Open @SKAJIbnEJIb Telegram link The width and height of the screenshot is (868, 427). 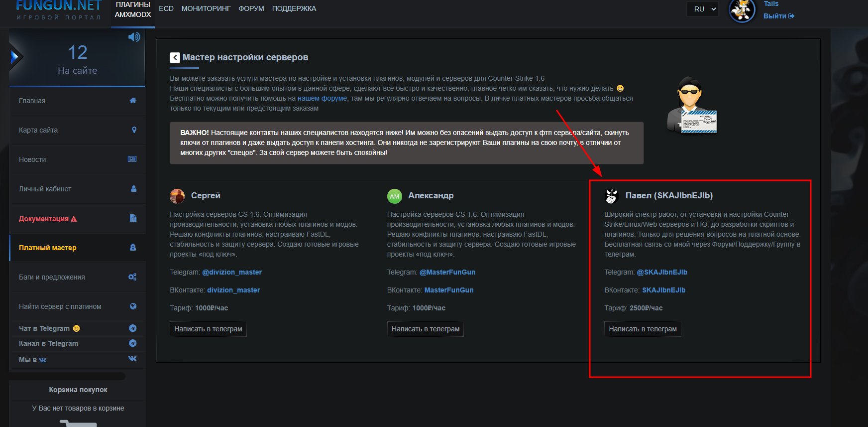click(662, 272)
